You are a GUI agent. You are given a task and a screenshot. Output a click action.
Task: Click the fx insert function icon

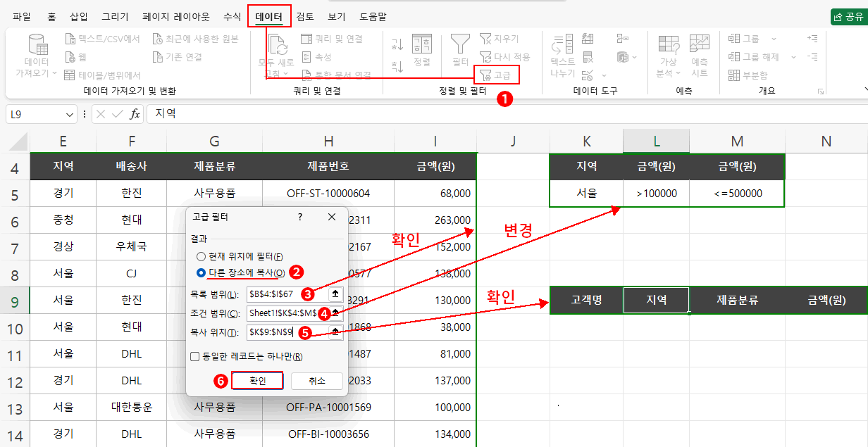(135, 113)
